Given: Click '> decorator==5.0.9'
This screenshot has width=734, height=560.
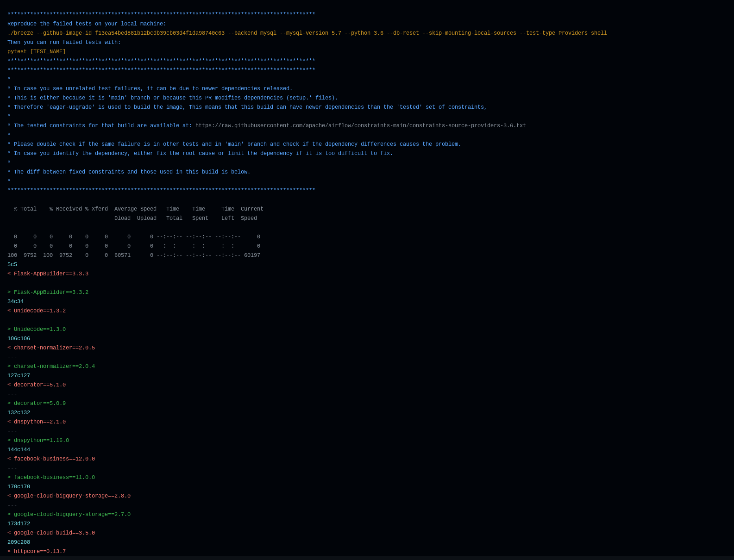Looking at the screenshot, I should click(x=37, y=404).
